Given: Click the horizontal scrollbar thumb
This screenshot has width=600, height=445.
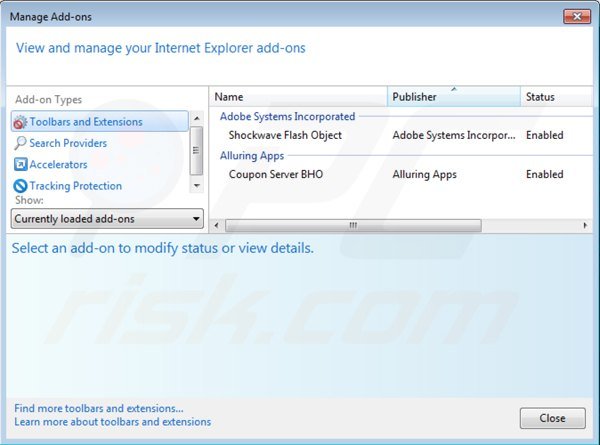Looking at the screenshot, I should [353, 225].
